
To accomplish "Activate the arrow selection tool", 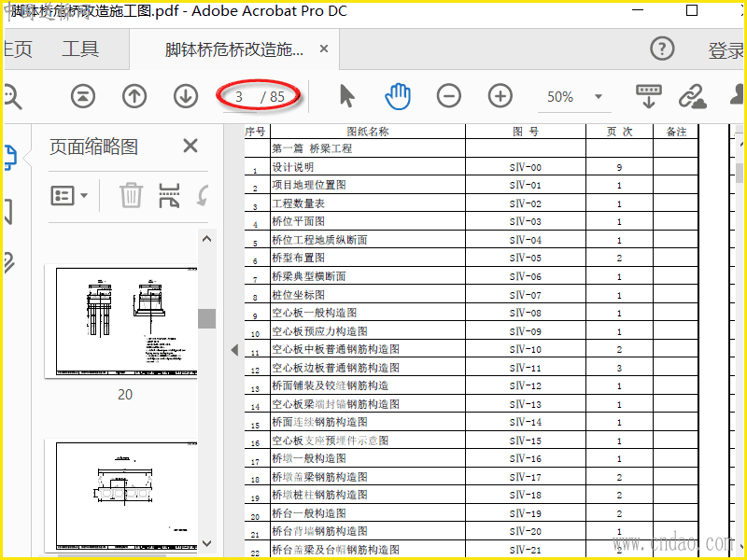I will [x=347, y=96].
